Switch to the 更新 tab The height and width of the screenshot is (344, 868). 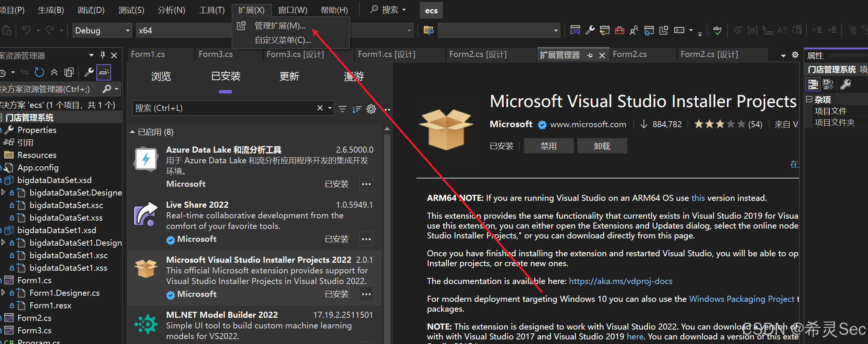pos(289,76)
